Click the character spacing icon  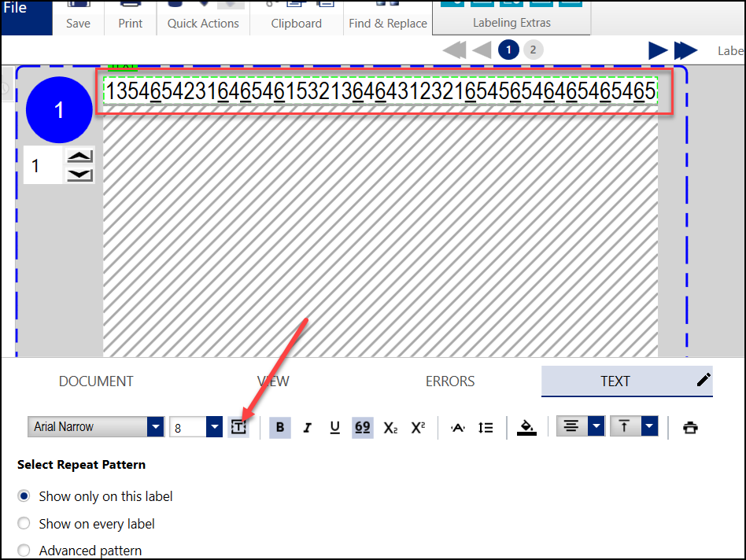[x=458, y=427]
